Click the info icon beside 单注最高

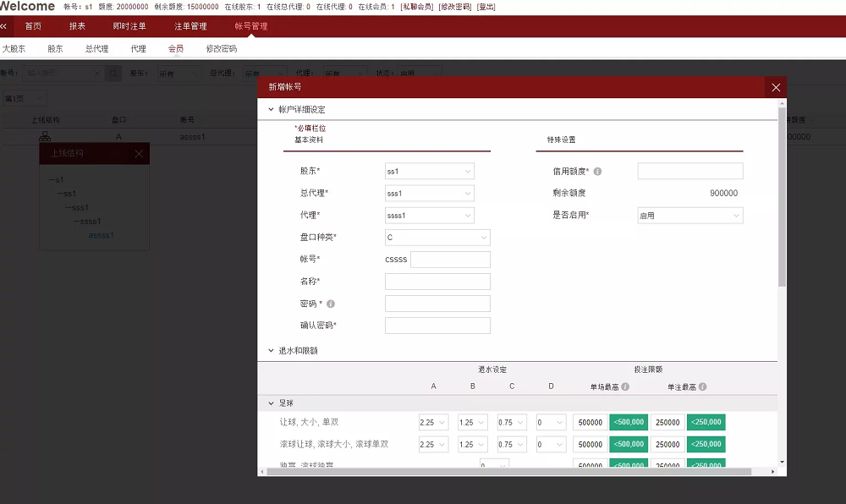[x=702, y=386]
